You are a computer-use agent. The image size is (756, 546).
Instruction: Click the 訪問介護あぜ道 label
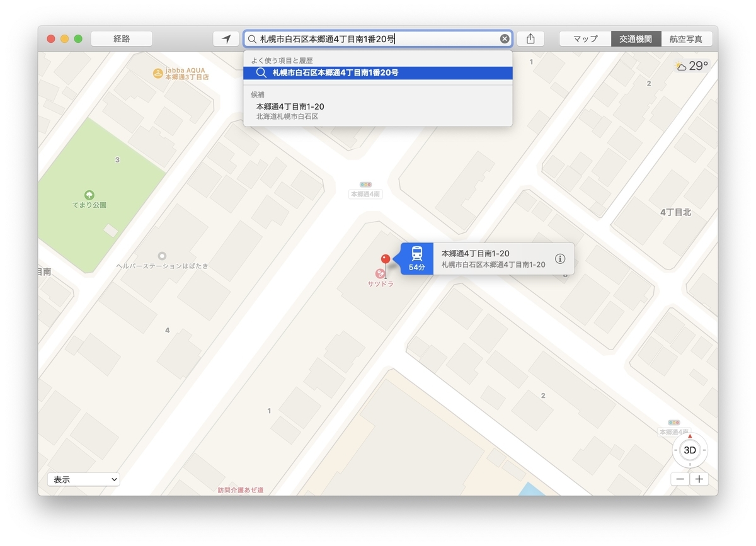pos(241,490)
